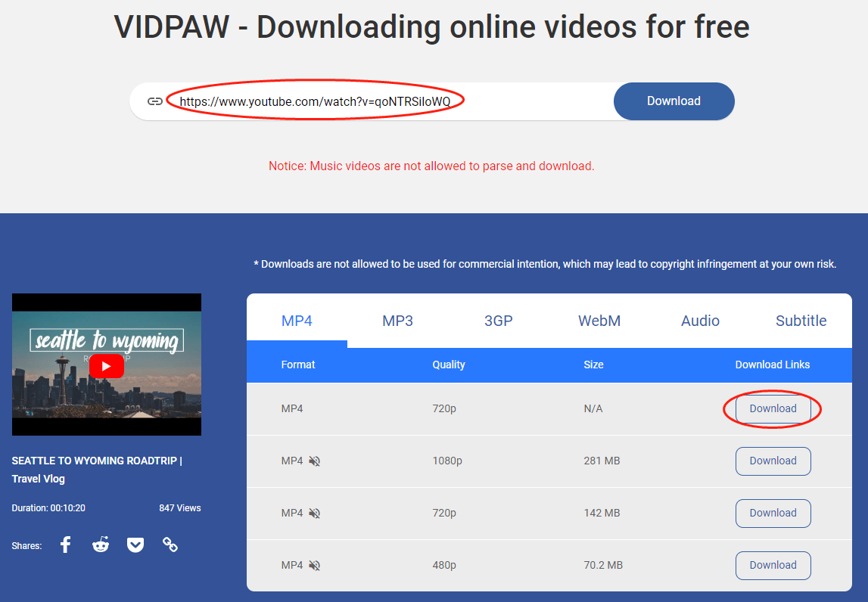Select the N/A size value
The width and height of the screenshot is (868, 602).
[x=593, y=409]
